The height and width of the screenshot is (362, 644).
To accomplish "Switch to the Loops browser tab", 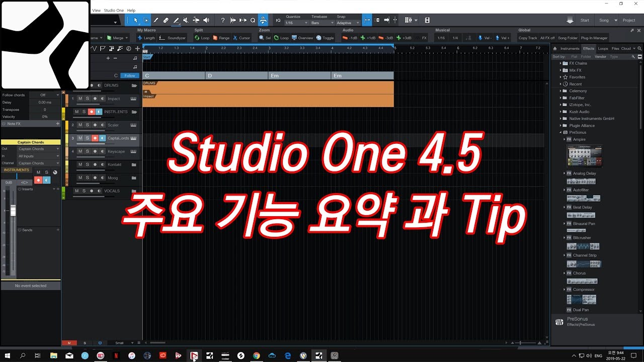I will [x=603, y=49].
